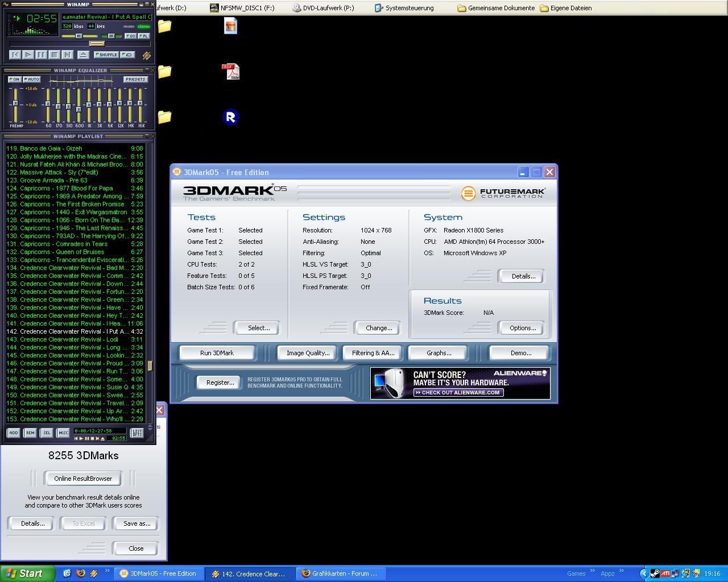Toggle Winamp playlist window PL button

click(144, 36)
